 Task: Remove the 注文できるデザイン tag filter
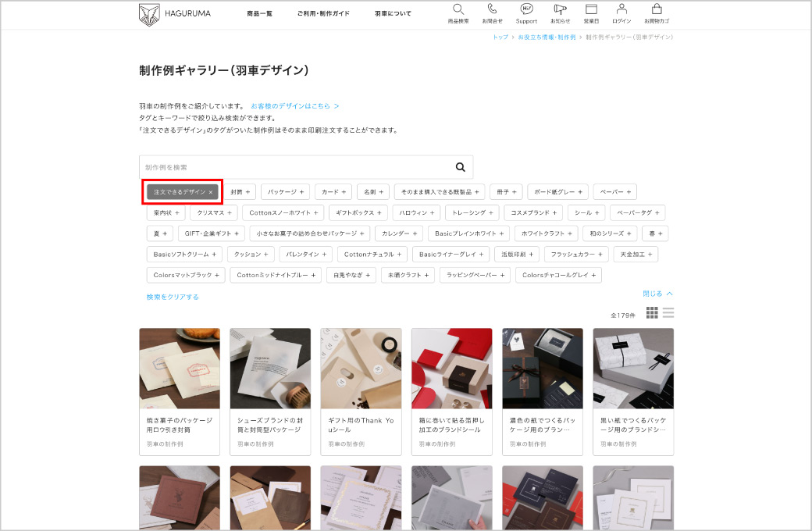(x=210, y=192)
